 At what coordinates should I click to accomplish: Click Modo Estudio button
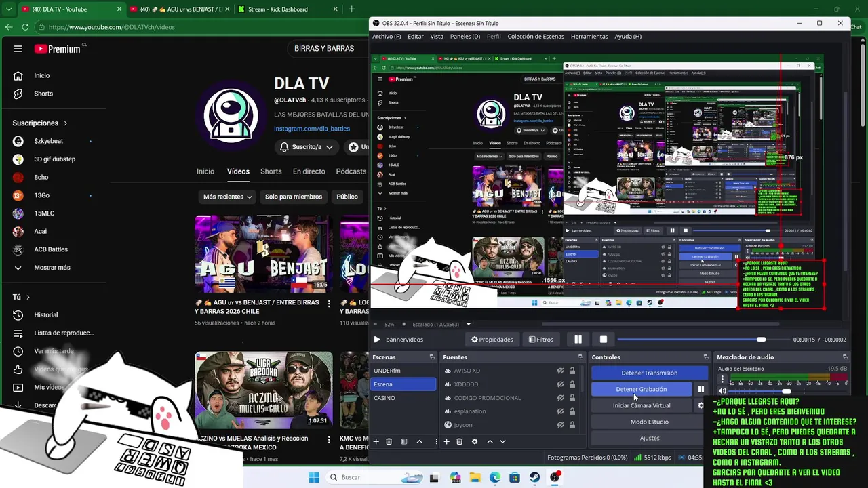(x=649, y=422)
